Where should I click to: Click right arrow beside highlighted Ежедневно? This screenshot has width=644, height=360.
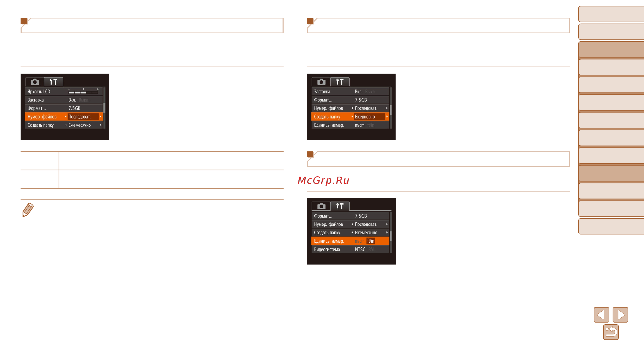[x=387, y=117]
